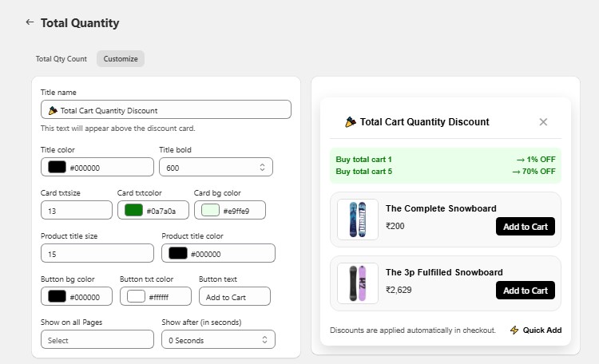Click the Title name text field
The image size is (599, 364).
tap(165, 110)
